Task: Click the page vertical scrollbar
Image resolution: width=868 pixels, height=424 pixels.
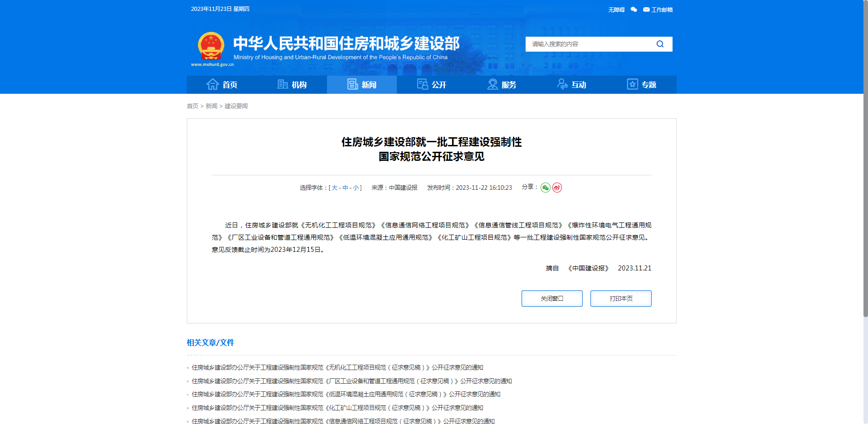Action: (x=865, y=159)
